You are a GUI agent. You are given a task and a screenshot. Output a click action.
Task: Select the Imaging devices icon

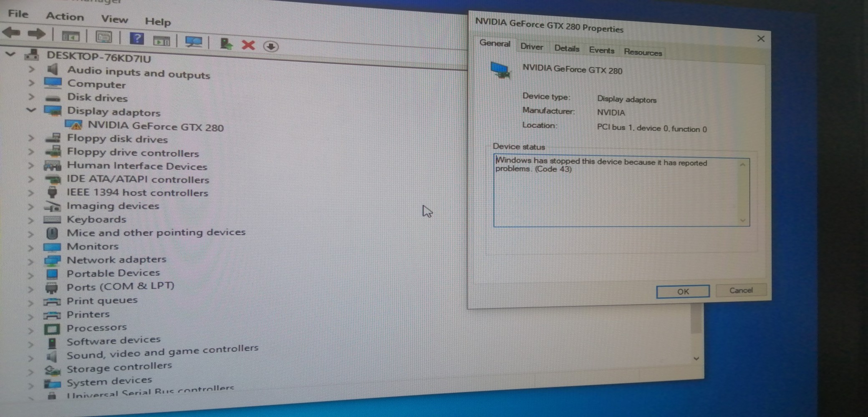pyautogui.click(x=52, y=206)
